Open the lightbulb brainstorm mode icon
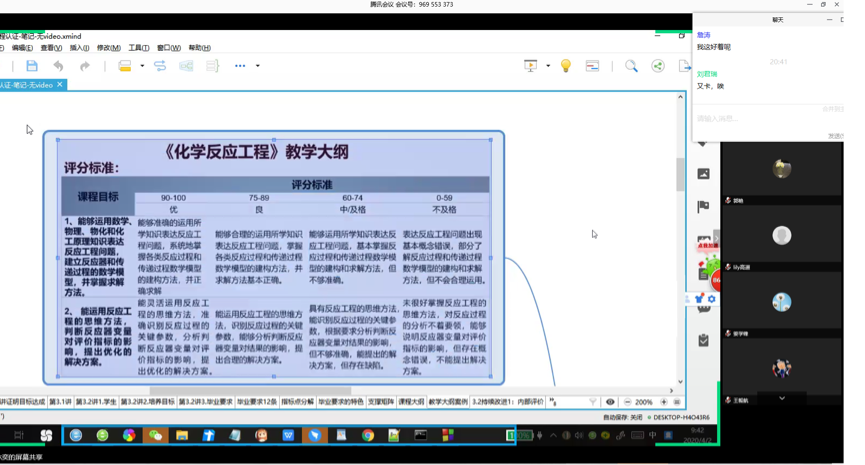 click(x=566, y=66)
